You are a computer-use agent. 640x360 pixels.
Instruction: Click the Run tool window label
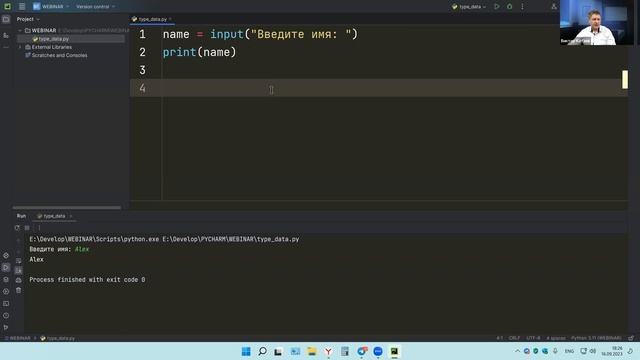point(21,216)
